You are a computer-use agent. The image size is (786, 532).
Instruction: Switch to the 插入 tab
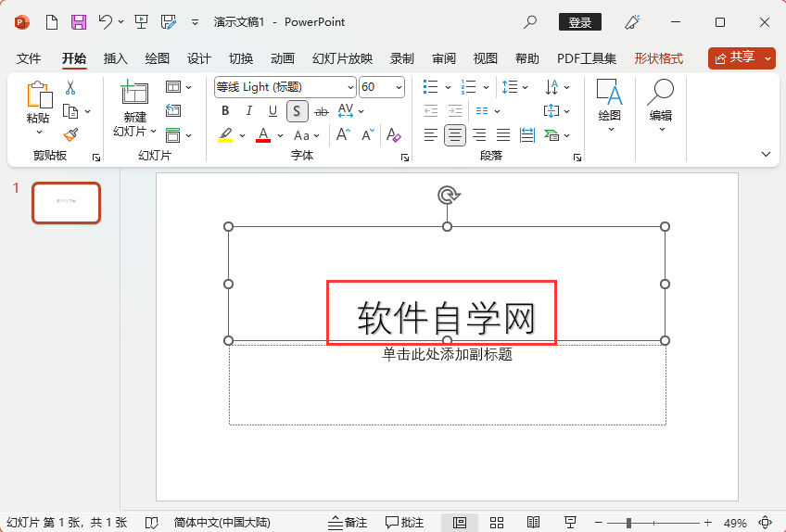[115, 58]
